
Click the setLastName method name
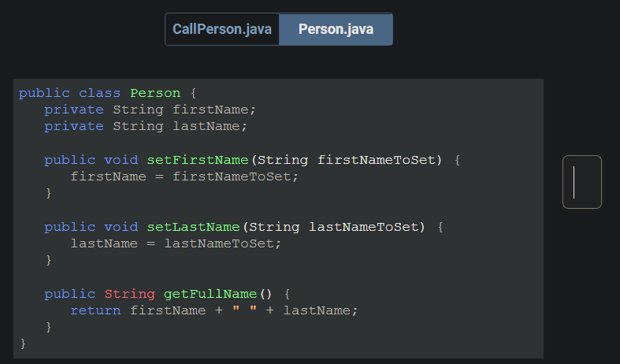tap(193, 227)
